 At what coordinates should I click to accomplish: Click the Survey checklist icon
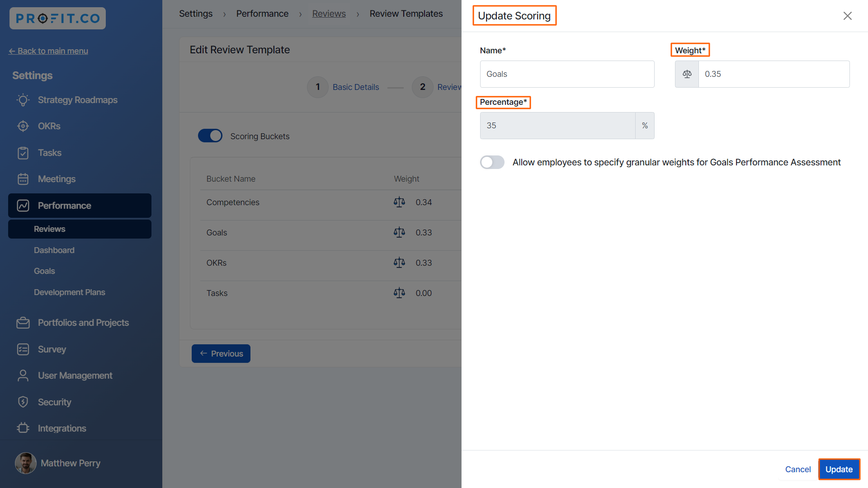pyautogui.click(x=23, y=349)
